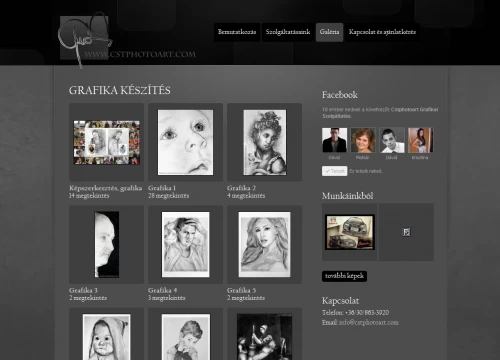Screen dimensions: 500x360
Task: Click the Munkáinkból sidebar heading
Action: [x=347, y=196]
